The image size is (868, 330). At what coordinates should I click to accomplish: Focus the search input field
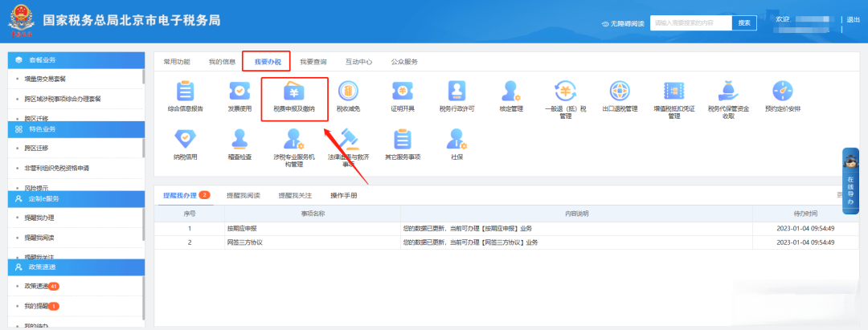(691, 23)
